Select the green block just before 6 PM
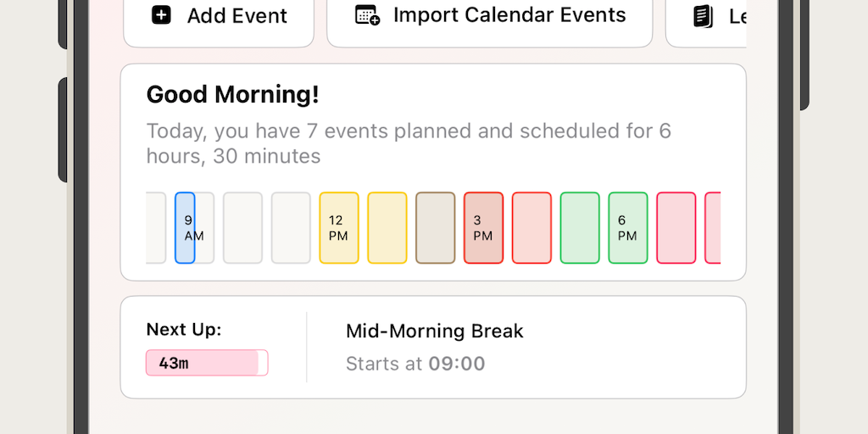 tap(580, 227)
